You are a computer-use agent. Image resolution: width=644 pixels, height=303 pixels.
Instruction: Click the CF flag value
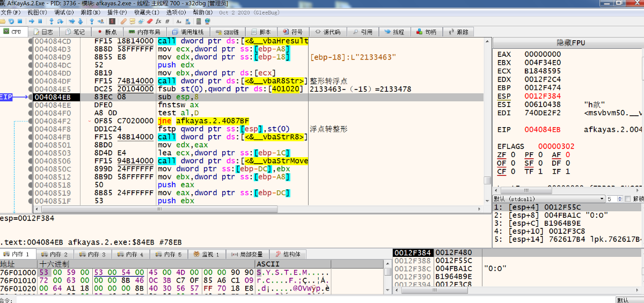(x=513, y=172)
